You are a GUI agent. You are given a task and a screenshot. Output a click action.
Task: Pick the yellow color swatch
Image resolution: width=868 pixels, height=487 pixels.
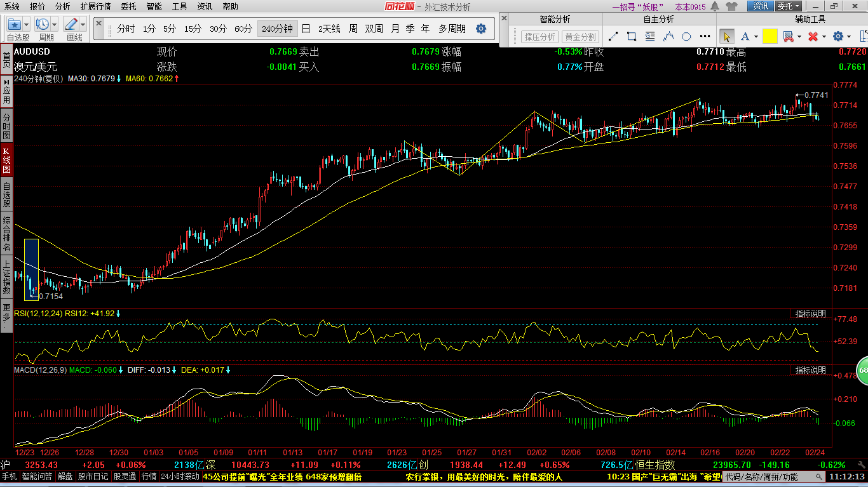[770, 37]
